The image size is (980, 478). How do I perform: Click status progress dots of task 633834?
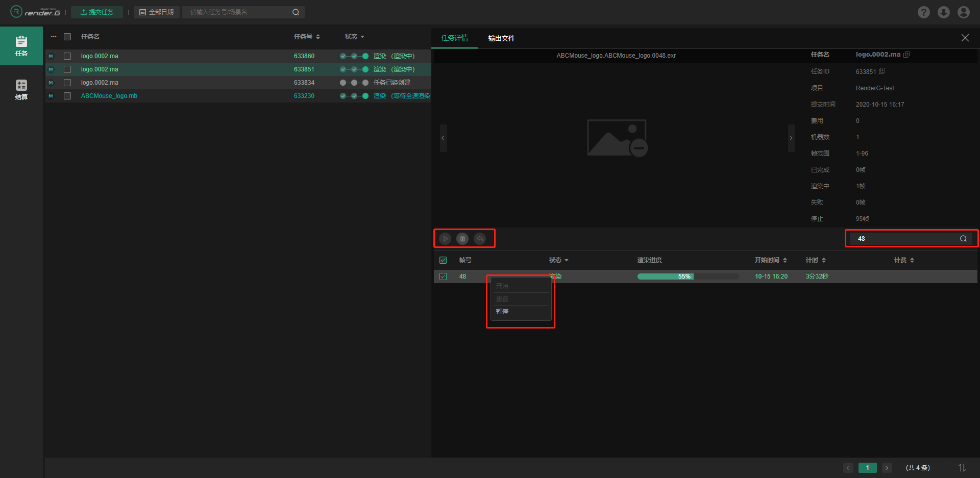pyautogui.click(x=354, y=83)
